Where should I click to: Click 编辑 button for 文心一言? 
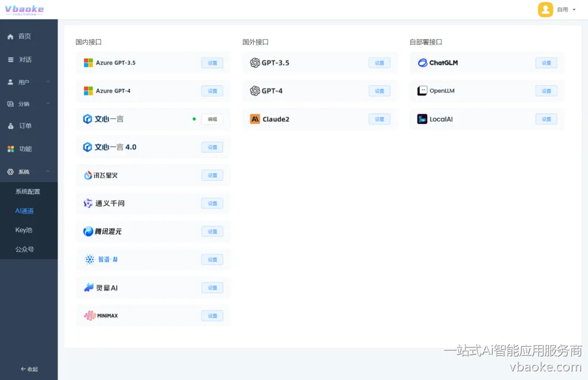pyautogui.click(x=212, y=119)
